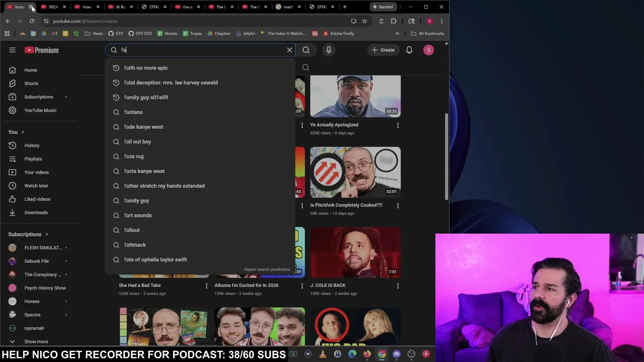This screenshot has height=362, width=644.
Task: Open Discord from the taskbar
Action: click(396, 354)
